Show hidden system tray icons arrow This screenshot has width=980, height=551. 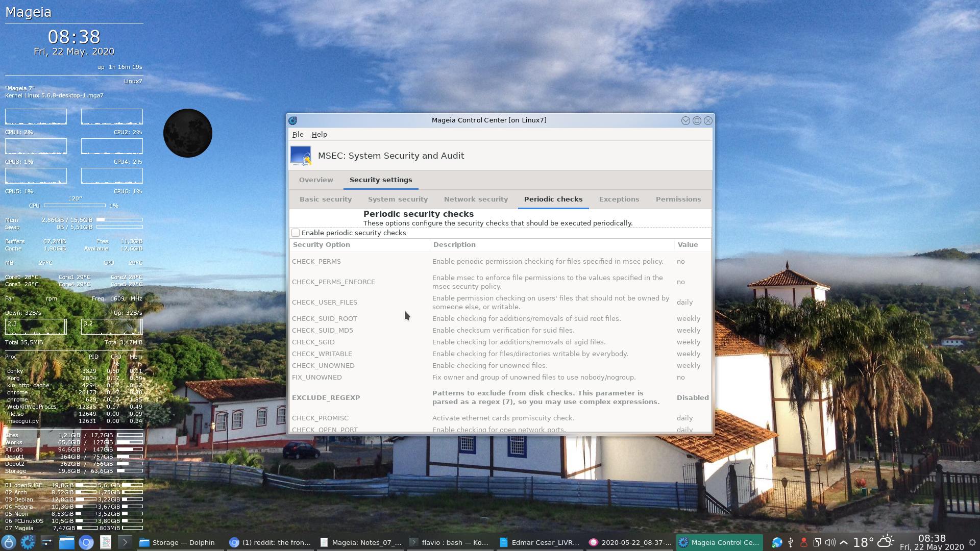[844, 542]
